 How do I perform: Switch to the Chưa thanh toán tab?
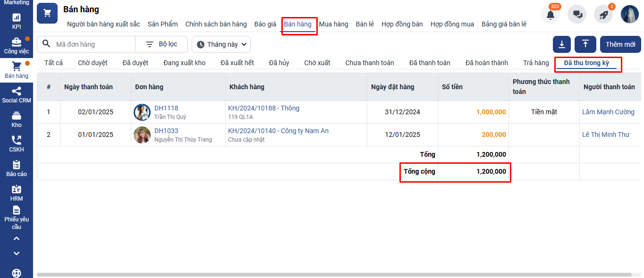click(369, 63)
